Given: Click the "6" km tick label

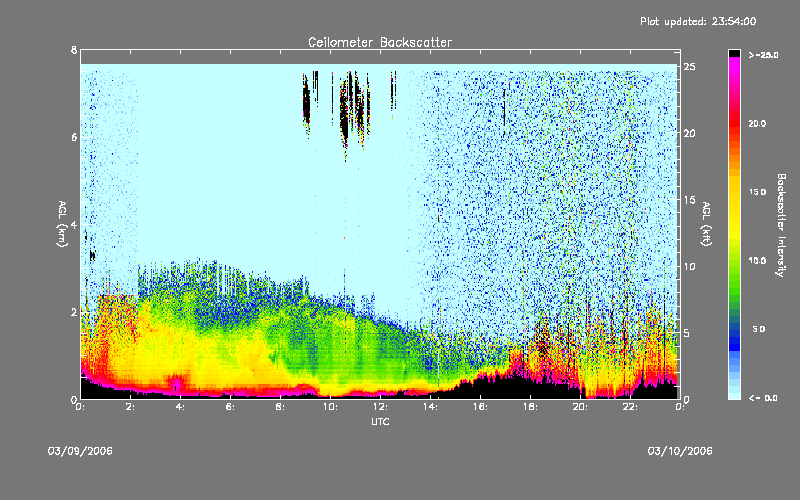Looking at the screenshot, I should click(74, 137).
